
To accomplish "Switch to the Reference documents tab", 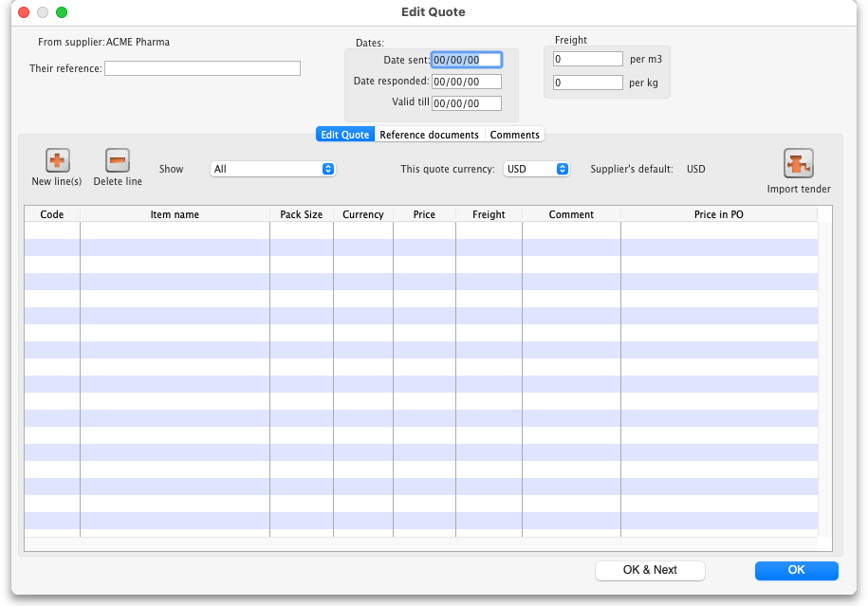I will click(x=429, y=135).
